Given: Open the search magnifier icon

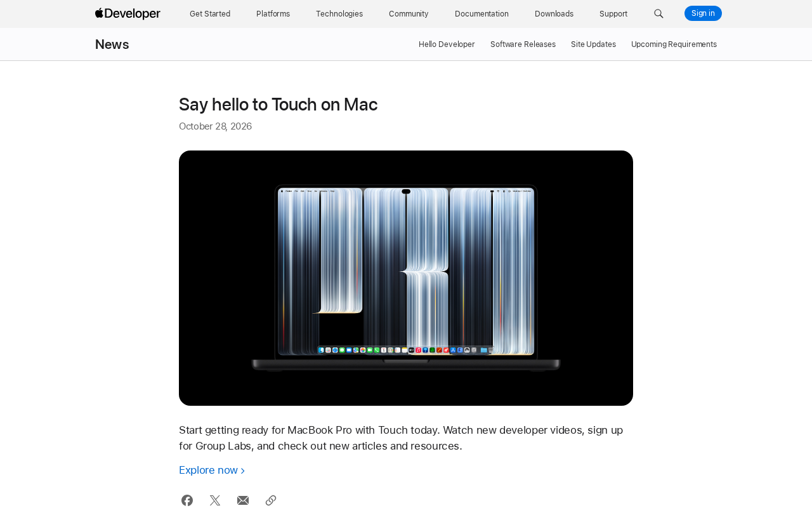Looking at the screenshot, I should 658,13.
